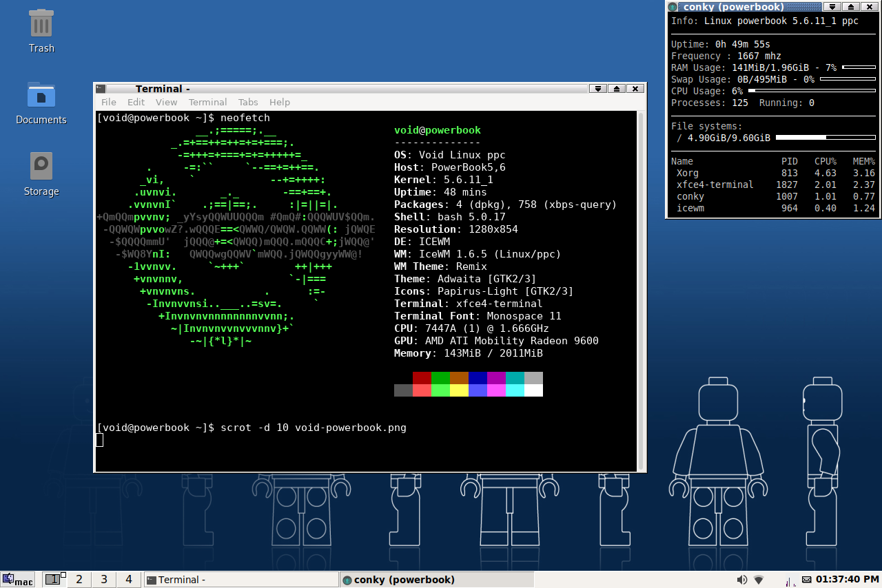The image size is (882, 588).
Task: Switch to workspace 3 in the taskbar
Action: tap(104, 580)
